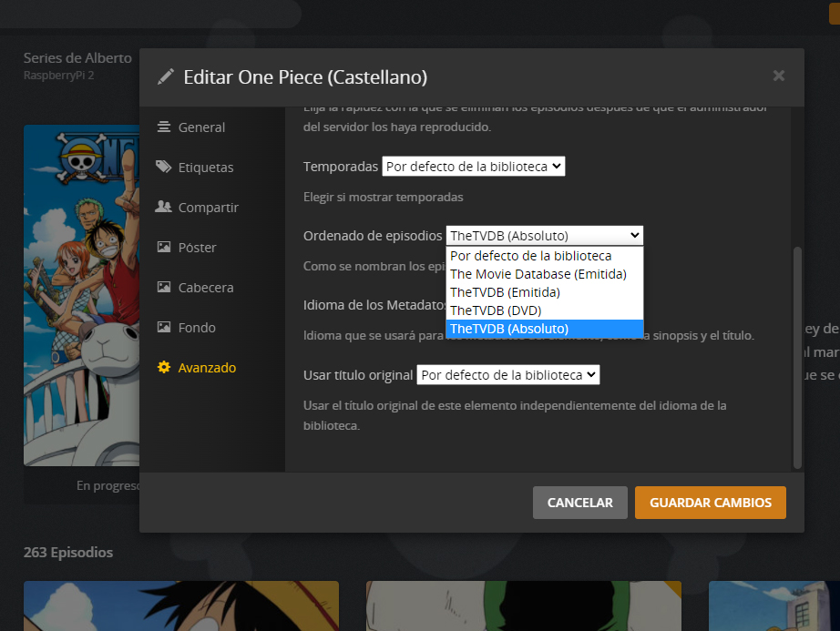840x631 pixels.
Task: Click the 'Idioma de los Metadatos' label
Action: click(x=374, y=305)
